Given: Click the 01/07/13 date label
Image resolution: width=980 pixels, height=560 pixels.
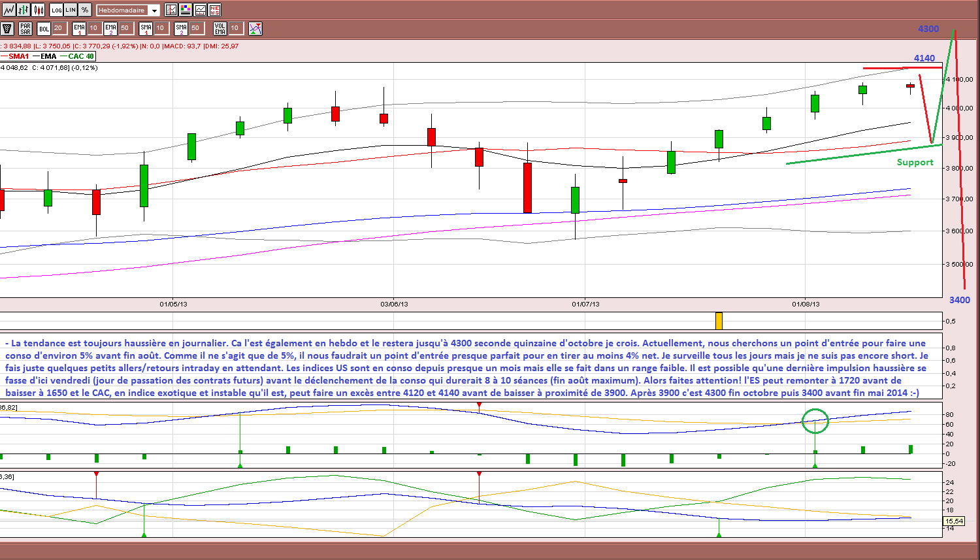Looking at the screenshot, I should click(x=585, y=304).
